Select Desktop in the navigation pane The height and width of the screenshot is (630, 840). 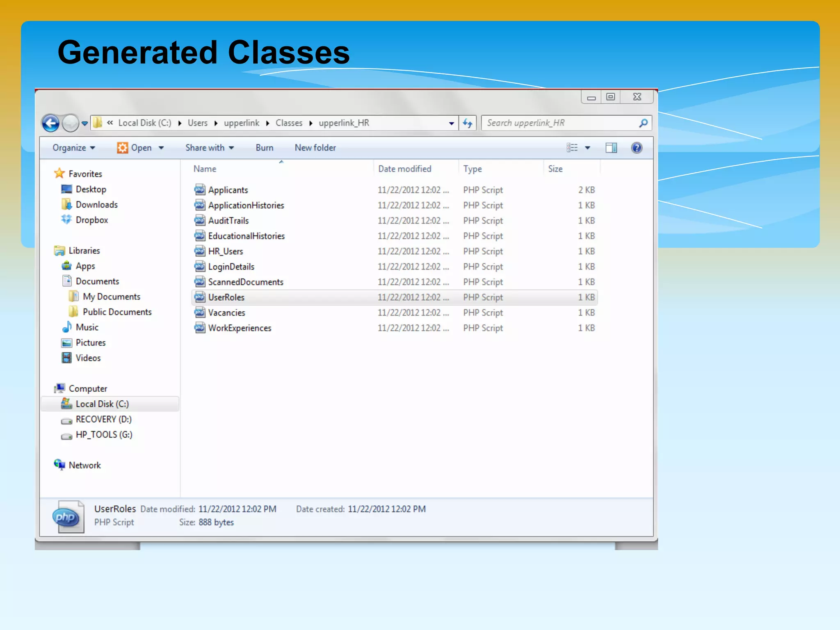(x=84, y=189)
